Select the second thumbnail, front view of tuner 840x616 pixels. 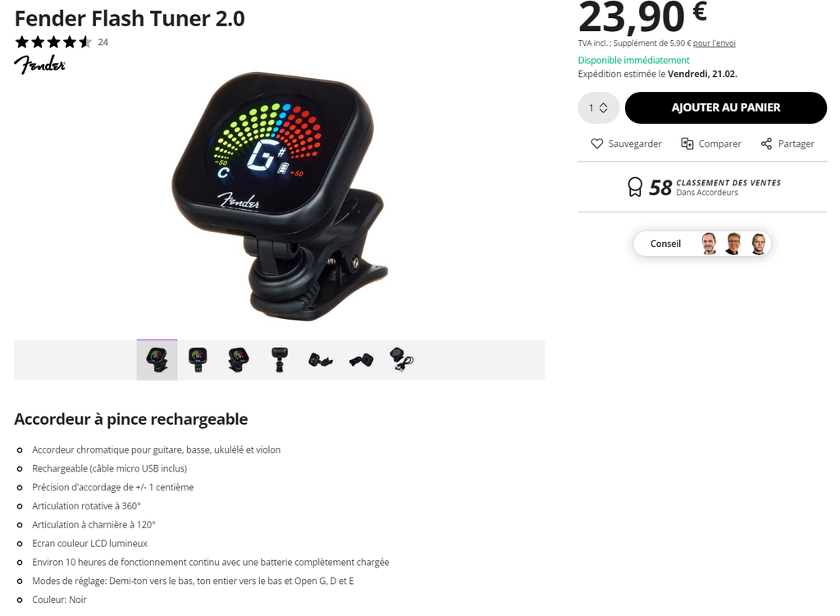click(198, 360)
